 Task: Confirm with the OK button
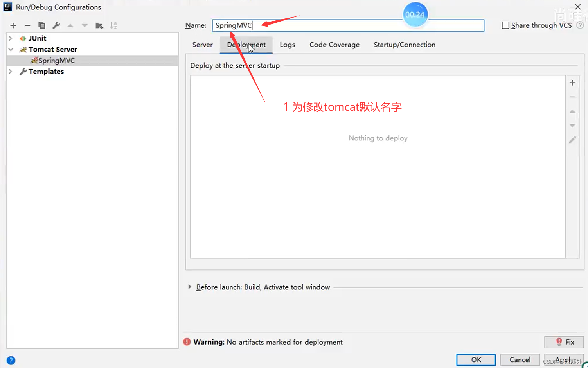point(476,359)
